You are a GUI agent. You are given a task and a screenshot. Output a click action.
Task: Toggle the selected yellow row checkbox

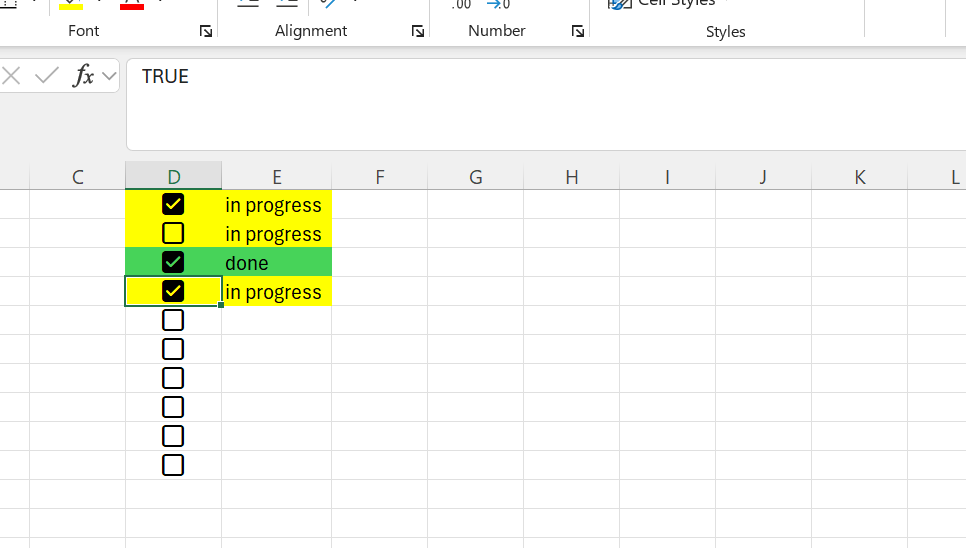[173, 291]
